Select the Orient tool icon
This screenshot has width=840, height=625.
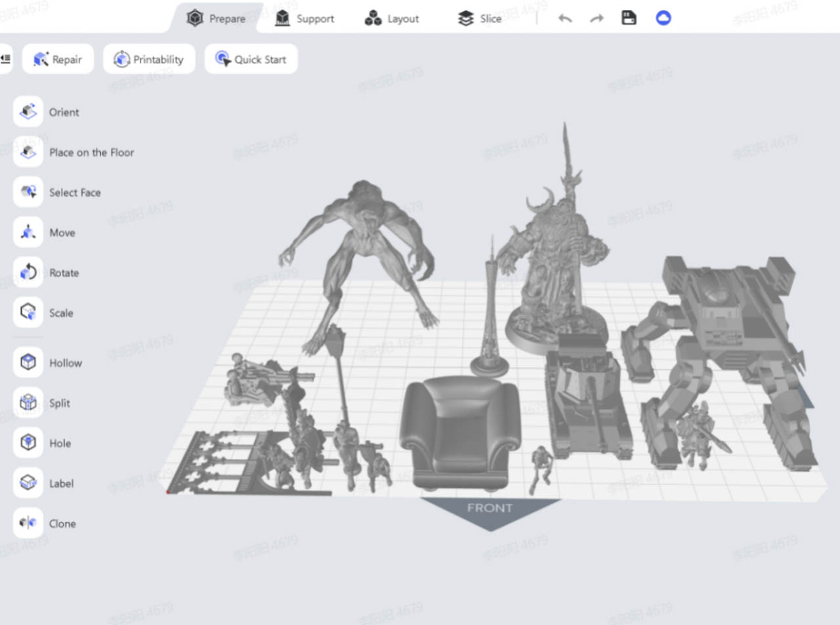(28, 112)
